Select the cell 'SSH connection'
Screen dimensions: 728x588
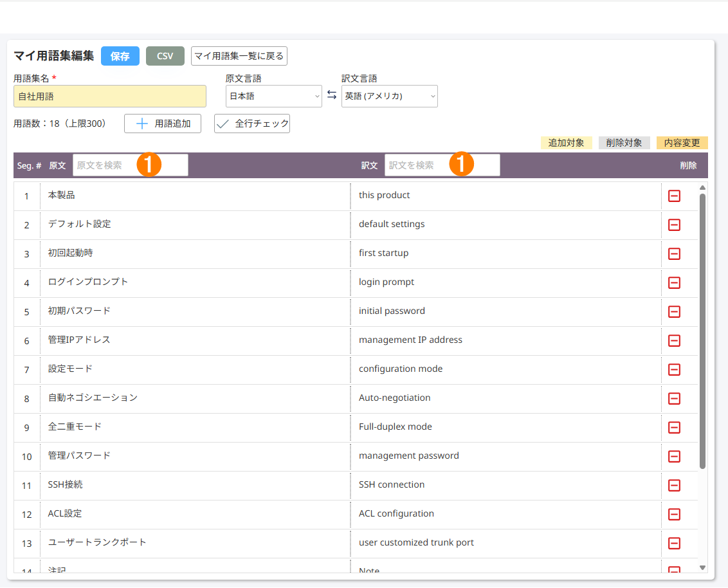pyautogui.click(x=506, y=485)
